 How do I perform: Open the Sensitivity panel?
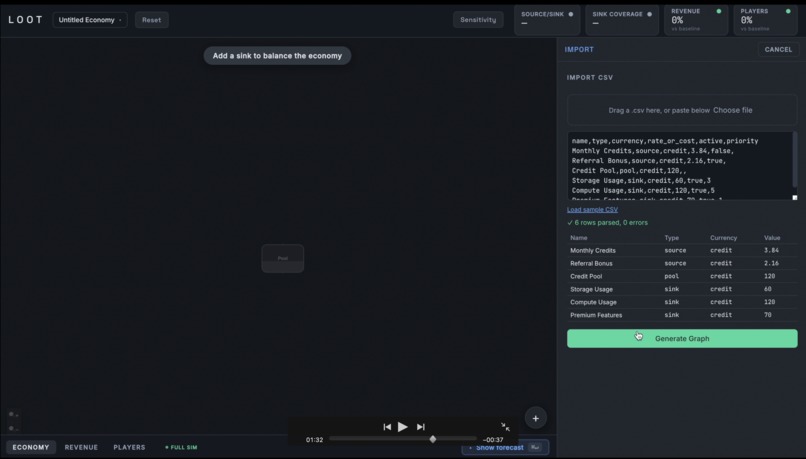coord(478,20)
